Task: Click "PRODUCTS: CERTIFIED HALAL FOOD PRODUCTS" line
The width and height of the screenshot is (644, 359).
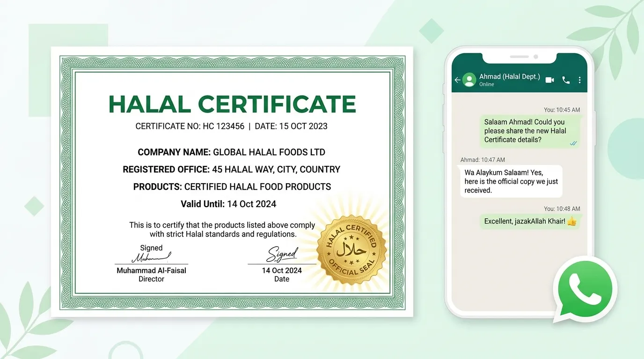Action: [x=232, y=187]
